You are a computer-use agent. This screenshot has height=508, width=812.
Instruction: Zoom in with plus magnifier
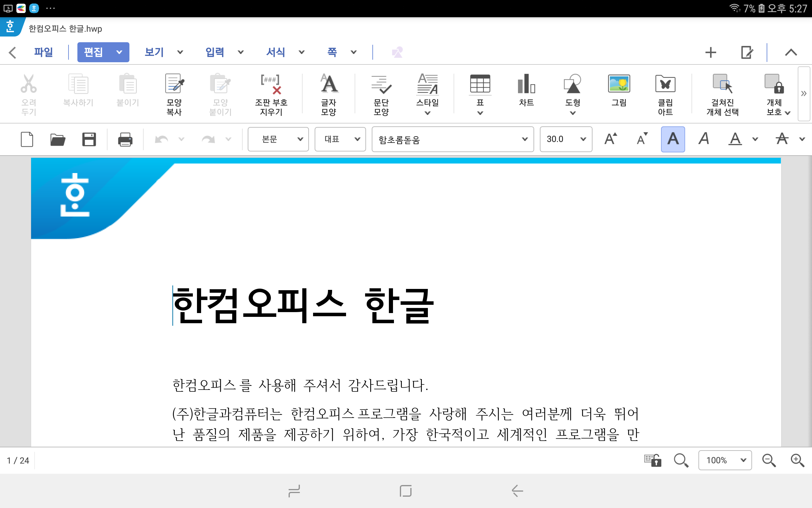pos(797,460)
